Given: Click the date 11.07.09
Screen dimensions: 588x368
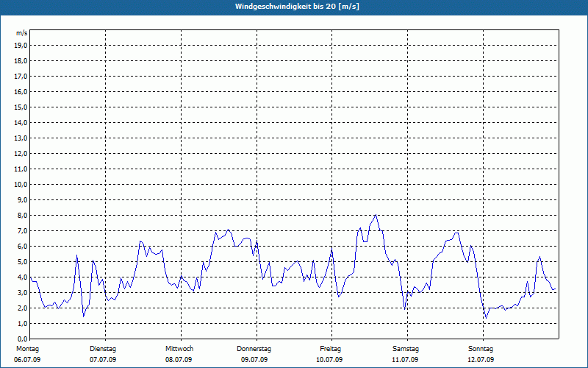Looking at the screenshot, I should pos(405,360).
